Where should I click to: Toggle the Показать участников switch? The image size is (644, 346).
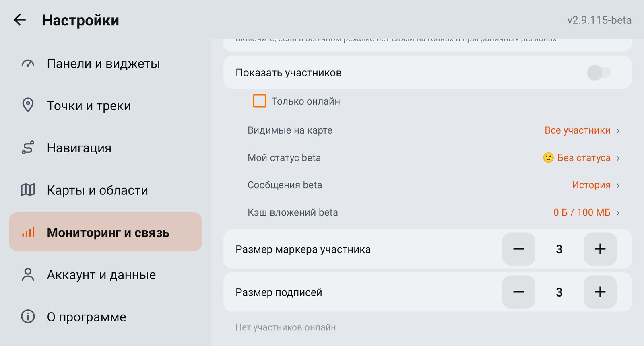click(x=599, y=72)
